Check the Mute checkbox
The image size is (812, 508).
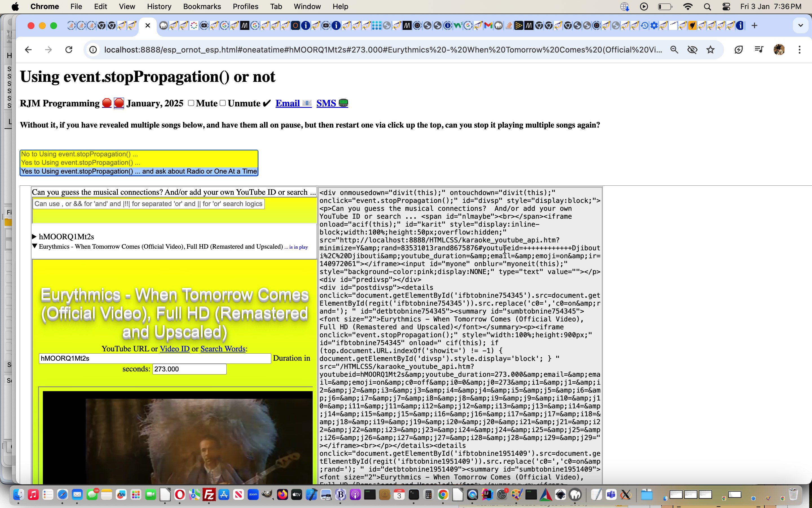click(191, 103)
